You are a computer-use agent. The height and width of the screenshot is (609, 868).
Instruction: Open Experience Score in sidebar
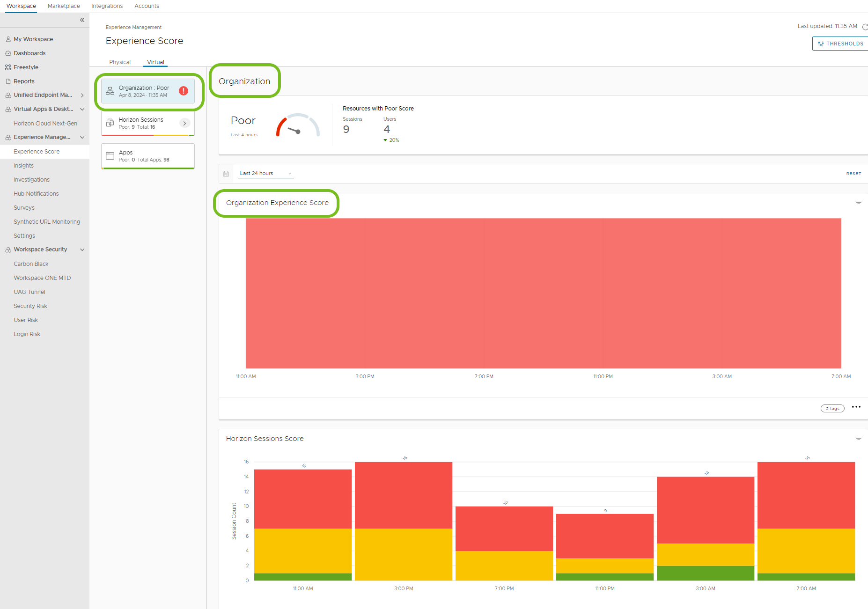point(37,152)
